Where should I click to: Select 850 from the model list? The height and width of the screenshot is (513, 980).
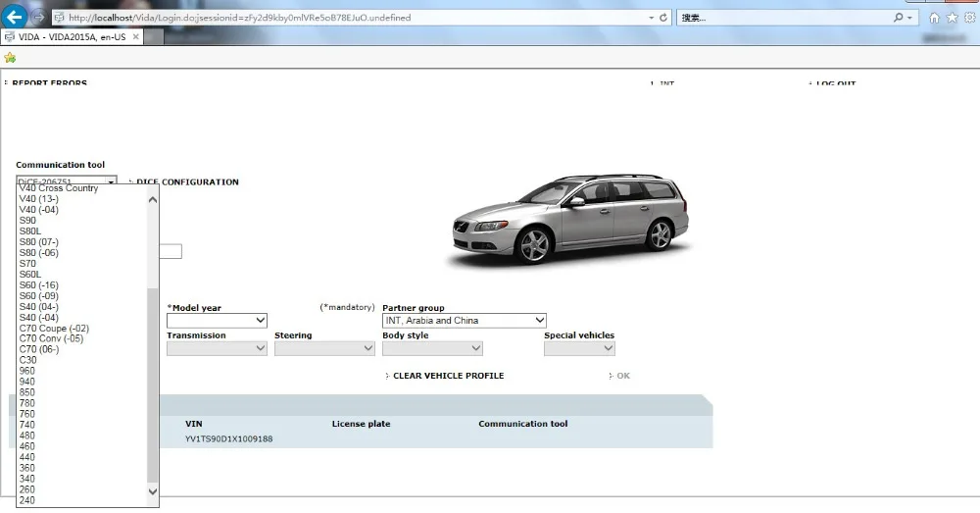26,392
